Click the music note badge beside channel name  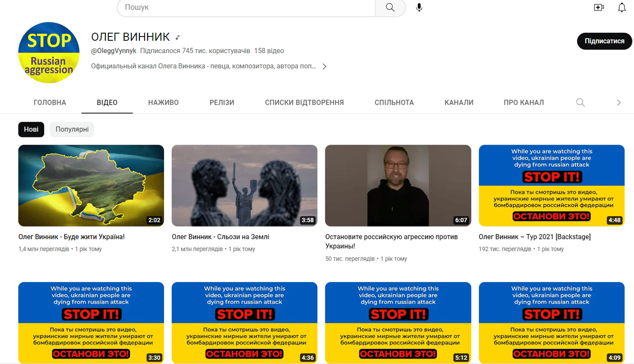pyautogui.click(x=177, y=37)
